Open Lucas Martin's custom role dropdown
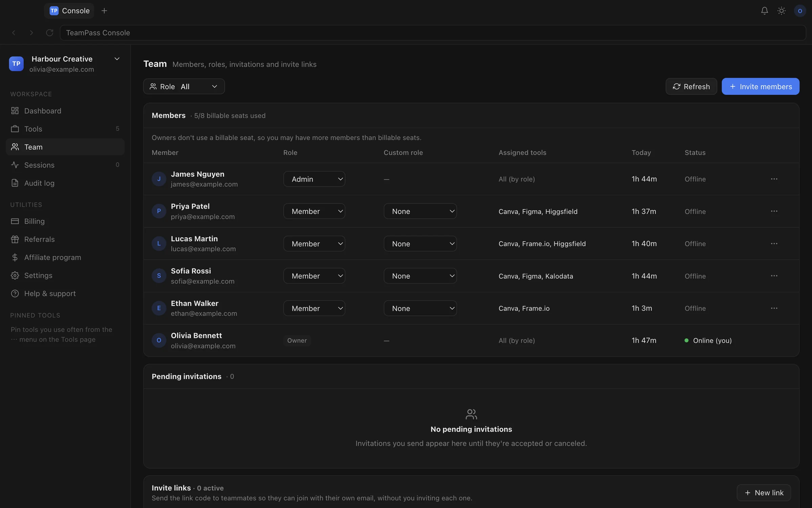Screen dimensions: 812x508 click(x=420, y=244)
